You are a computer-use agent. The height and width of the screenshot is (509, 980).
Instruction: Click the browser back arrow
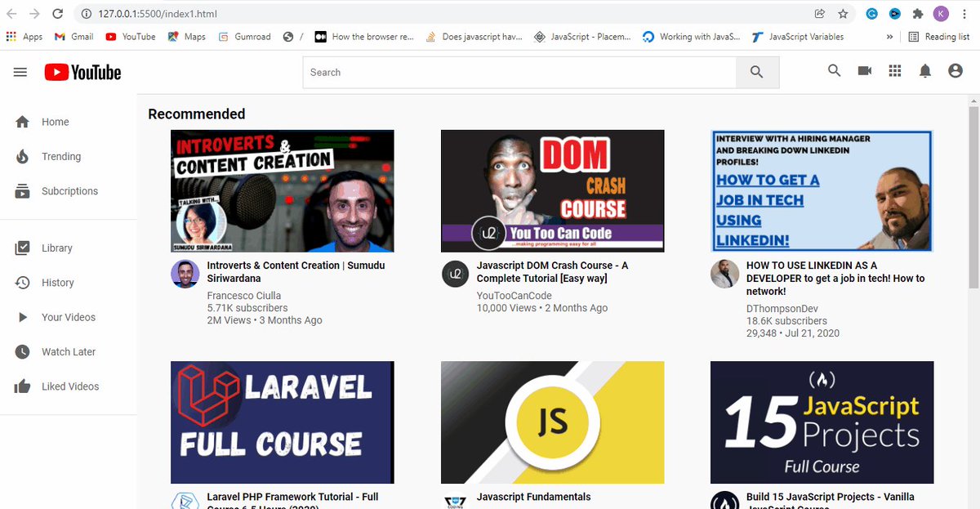coord(12,14)
